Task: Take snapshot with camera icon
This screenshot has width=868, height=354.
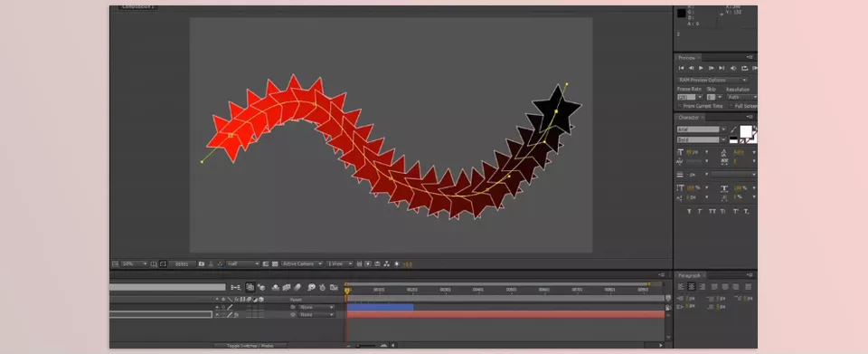Action: [201, 264]
